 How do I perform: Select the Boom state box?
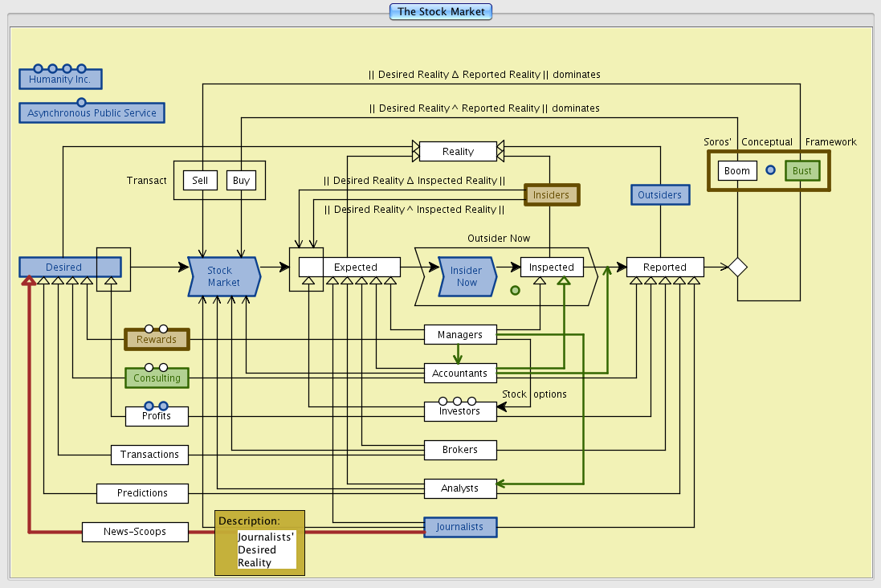tap(737, 171)
